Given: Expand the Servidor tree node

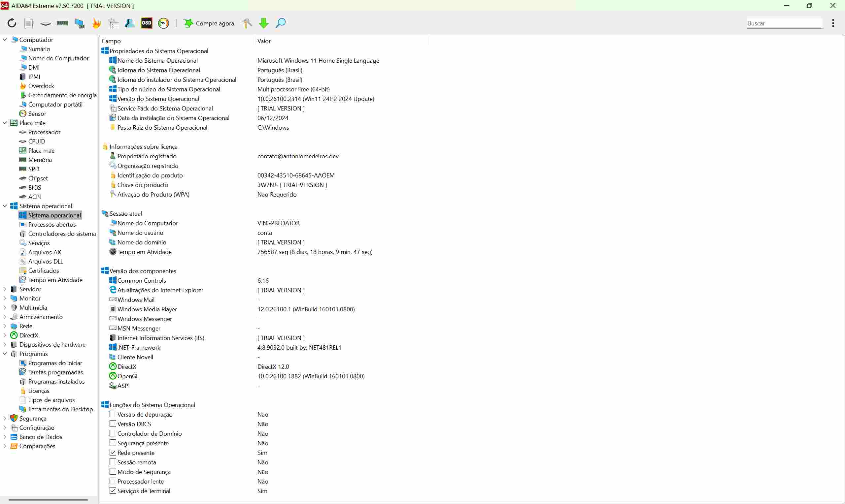Looking at the screenshot, I should coord(5,289).
